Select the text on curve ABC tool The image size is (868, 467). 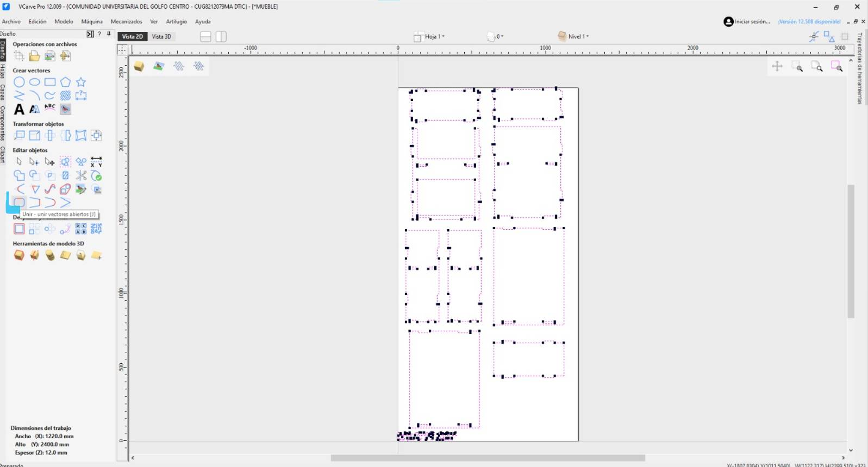[x=50, y=109]
